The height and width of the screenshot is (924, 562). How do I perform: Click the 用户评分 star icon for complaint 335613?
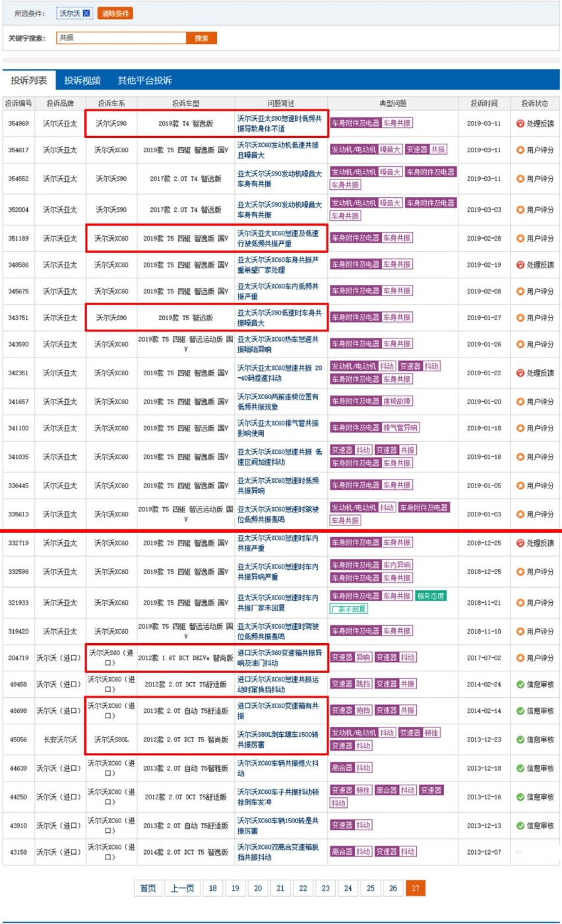pyautogui.click(x=520, y=514)
